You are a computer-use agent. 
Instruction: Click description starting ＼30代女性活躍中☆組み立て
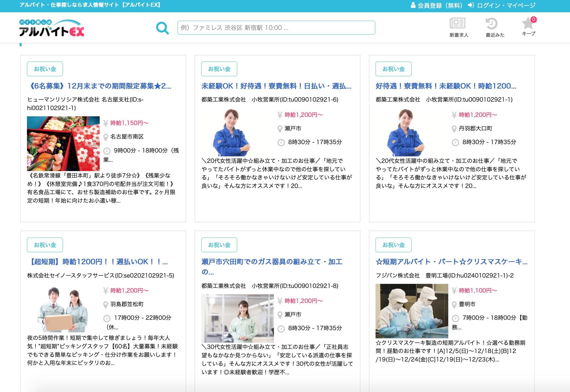coord(277,359)
